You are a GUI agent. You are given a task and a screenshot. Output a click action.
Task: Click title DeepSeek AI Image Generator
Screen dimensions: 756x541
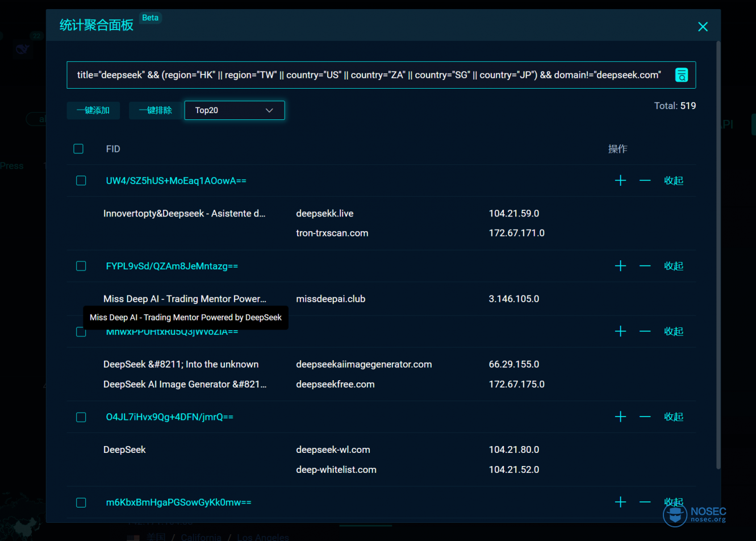point(185,384)
